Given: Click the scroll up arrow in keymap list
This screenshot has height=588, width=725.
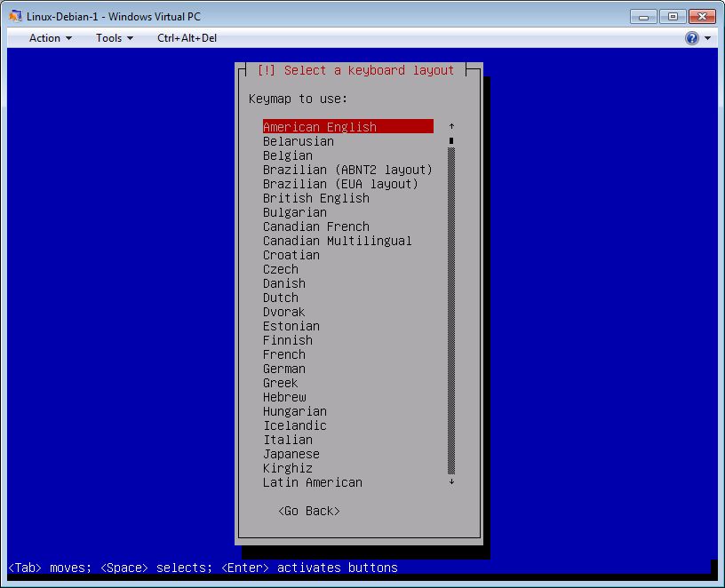Looking at the screenshot, I should click(451, 127).
